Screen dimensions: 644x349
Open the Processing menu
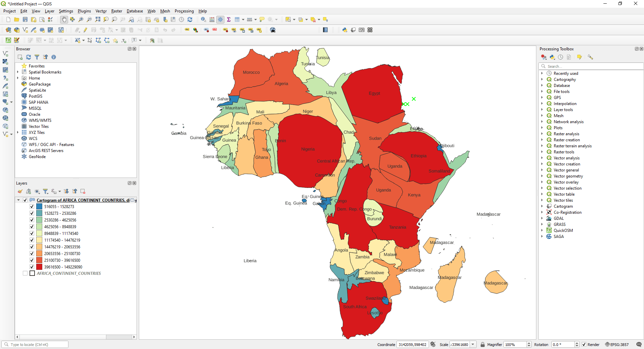[184, 11]
